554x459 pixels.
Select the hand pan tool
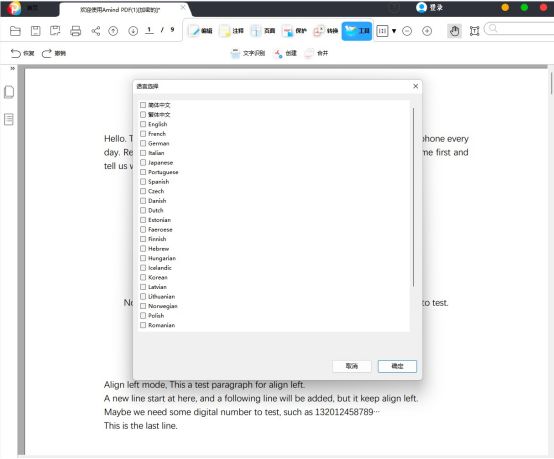454,31
